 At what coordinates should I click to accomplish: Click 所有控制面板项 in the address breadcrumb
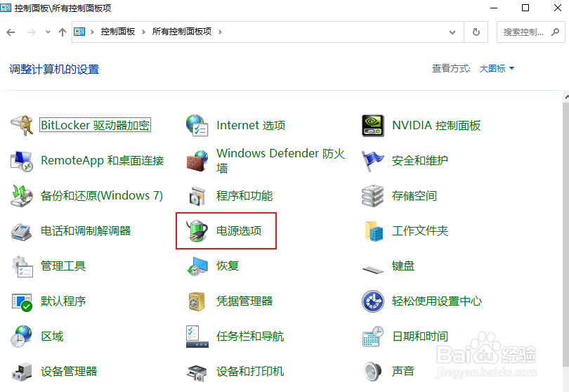181,32
